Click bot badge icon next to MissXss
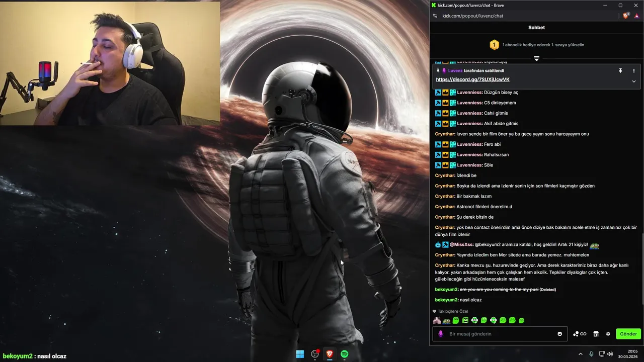The height and width of the screenshot is (362, 644). point(438,245)
